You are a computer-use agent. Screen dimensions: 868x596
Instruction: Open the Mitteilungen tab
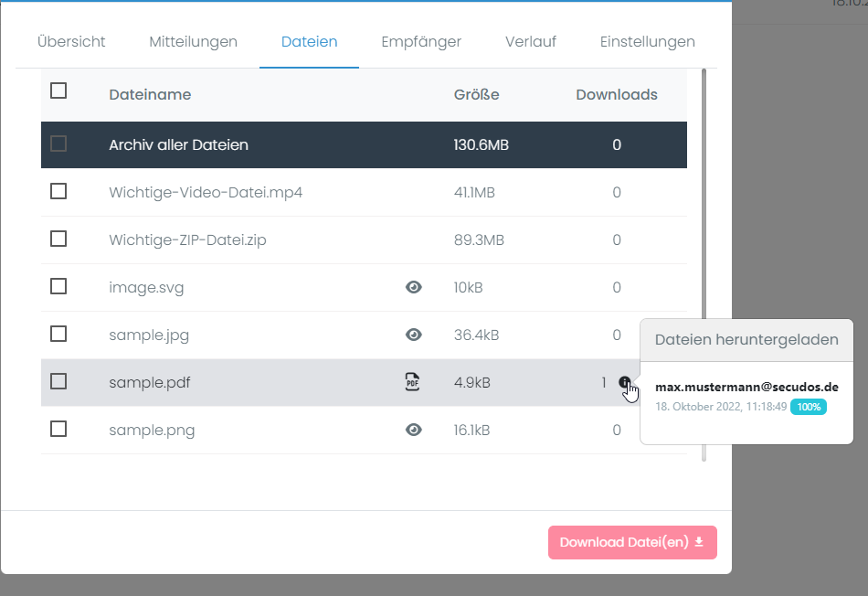(x=193, y=41)
